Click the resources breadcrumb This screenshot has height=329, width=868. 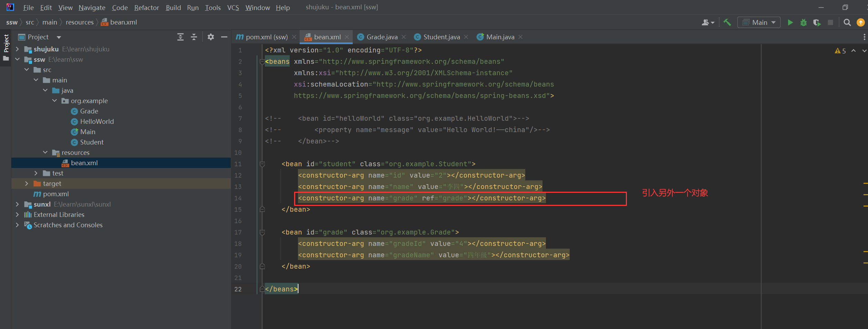tap(80, 22)
